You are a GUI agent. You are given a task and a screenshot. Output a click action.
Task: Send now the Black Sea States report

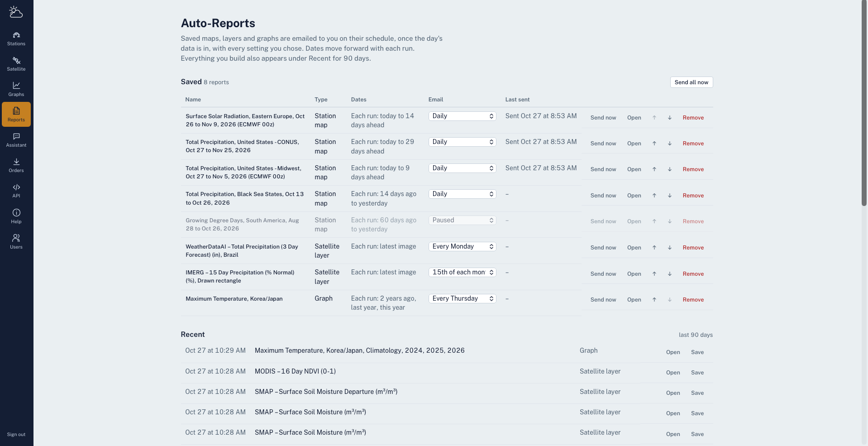[603, 196]
